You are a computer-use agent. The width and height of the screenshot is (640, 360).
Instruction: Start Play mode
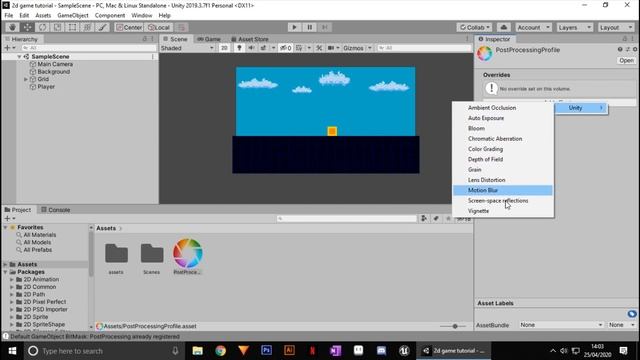[294, 27]
